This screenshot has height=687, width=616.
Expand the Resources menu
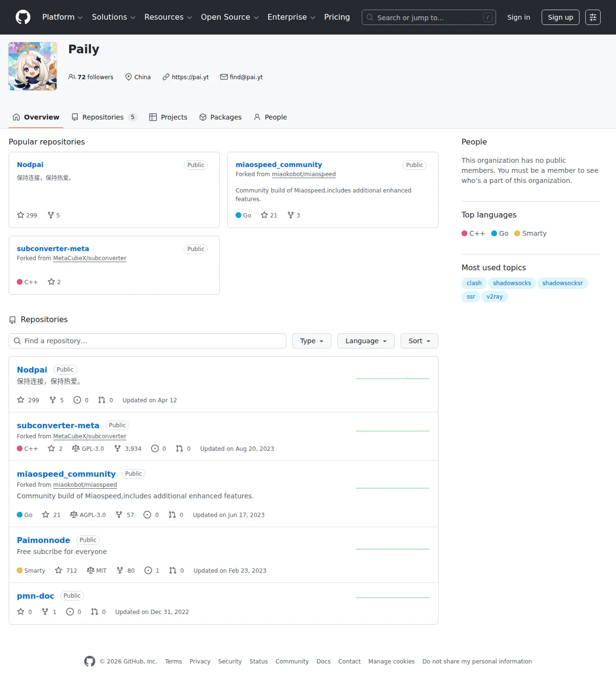[168, 17]
